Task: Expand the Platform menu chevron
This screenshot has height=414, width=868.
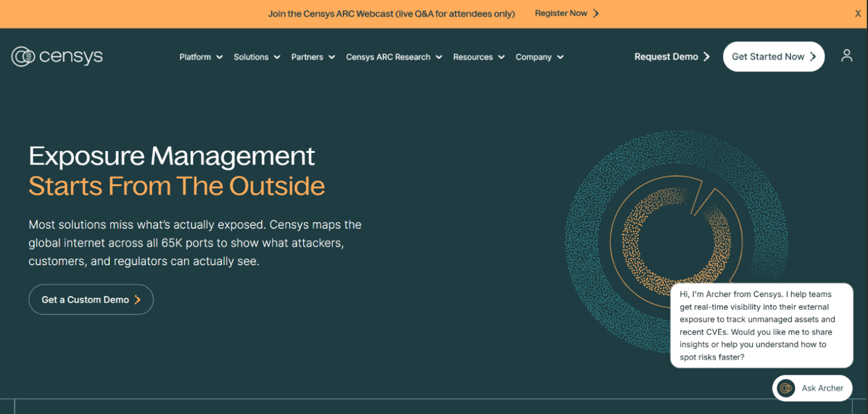Action: click(219, 57)
